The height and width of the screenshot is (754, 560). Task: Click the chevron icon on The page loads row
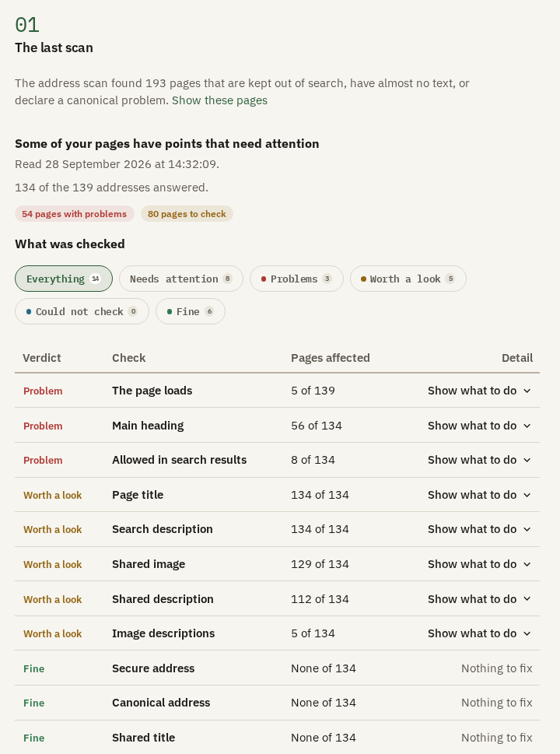[527, 391]
